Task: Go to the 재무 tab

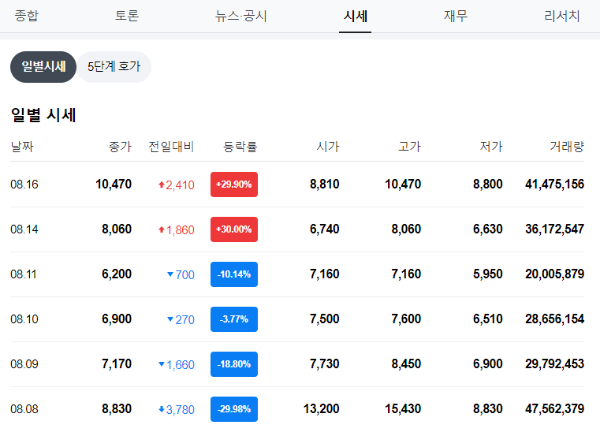Action: [455, 16]
